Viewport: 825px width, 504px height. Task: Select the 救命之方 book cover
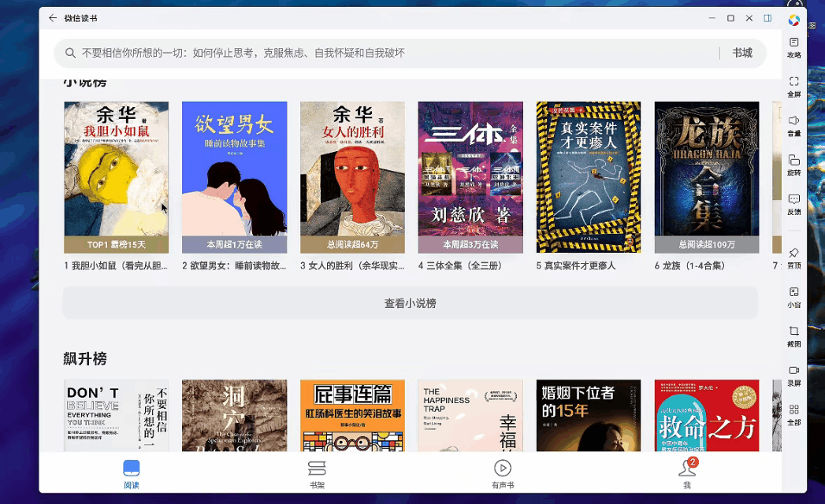(707, 416)
